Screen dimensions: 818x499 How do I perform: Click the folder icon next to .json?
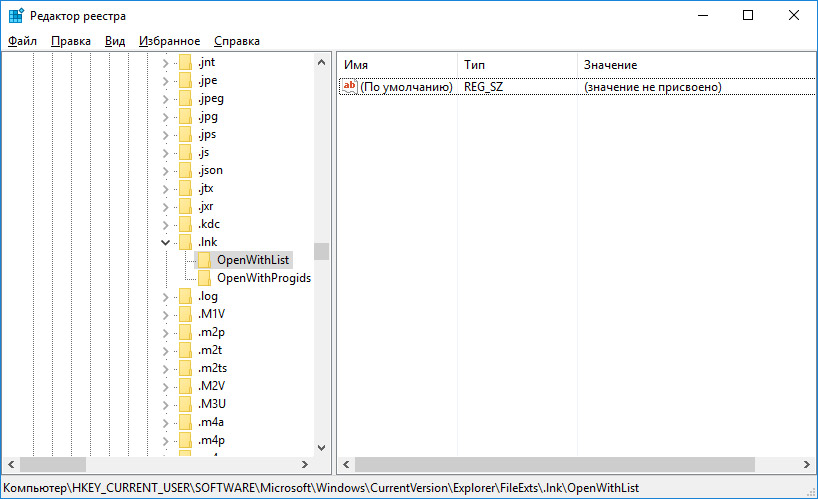pyautogui.click(x=184, y=170)
